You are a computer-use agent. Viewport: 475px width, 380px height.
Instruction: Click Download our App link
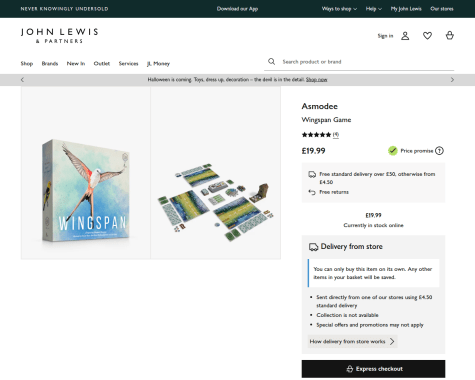click(237, 9)
